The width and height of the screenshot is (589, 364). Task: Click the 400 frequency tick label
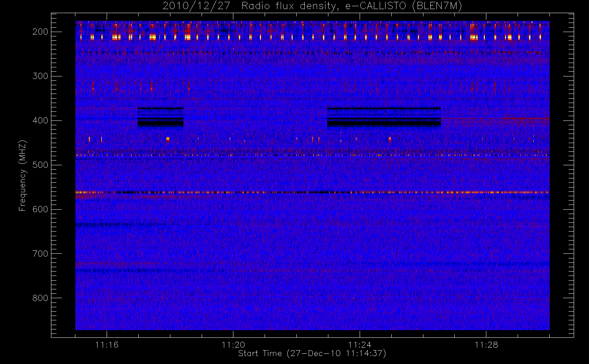pyautogui.click(x=40, y=120)
